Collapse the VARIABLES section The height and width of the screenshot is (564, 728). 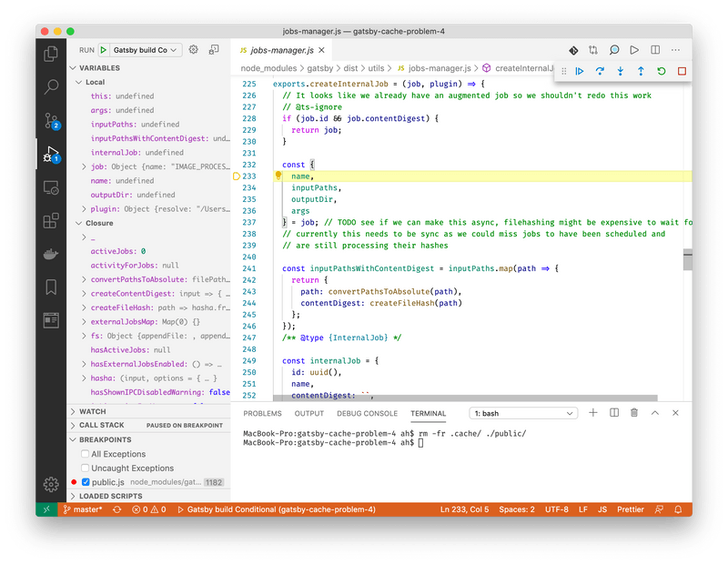(x=73, y=68)
